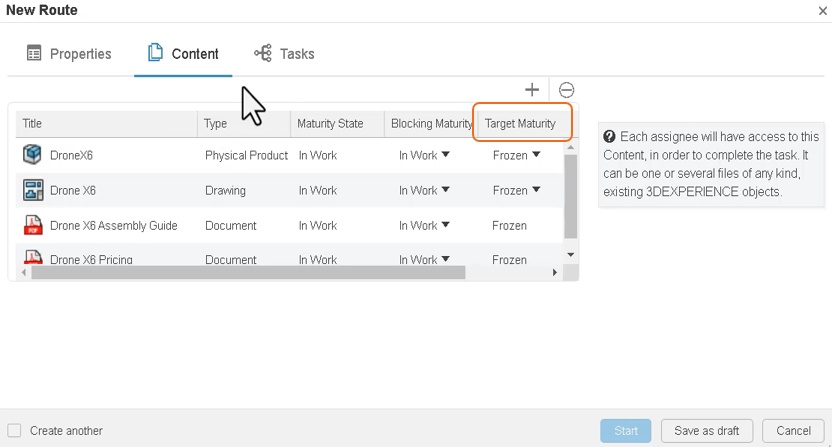Click the Save as draft button
Viewport: 832px width, 447px height.
pos(706,431)
